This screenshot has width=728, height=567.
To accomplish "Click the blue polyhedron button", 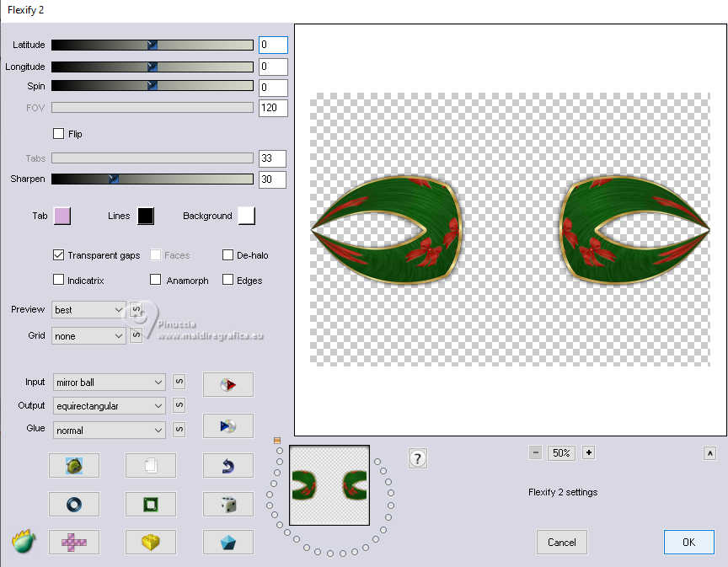I will click(x=228, y=543).
